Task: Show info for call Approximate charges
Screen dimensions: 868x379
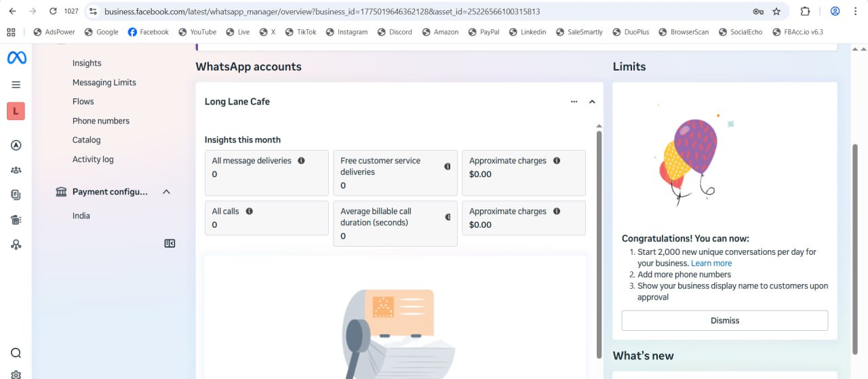Action: point(557,212)
